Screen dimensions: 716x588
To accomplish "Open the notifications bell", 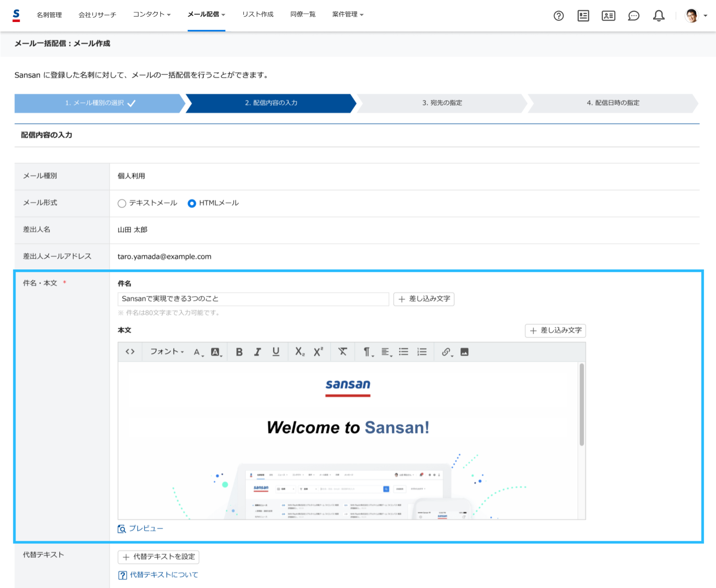I will click(659, 16).
